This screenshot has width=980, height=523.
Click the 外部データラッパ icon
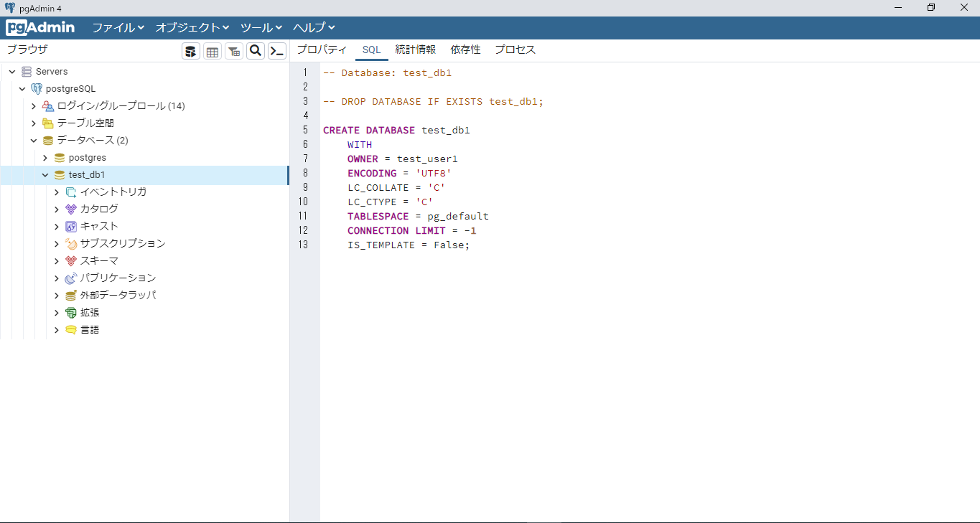[71, 296]
